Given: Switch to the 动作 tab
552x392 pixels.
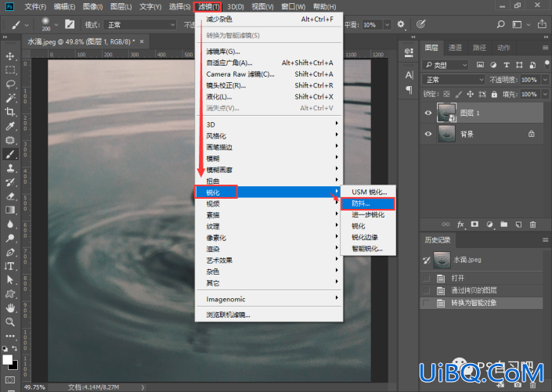Looking at the screenshot, I should coord(503,48).
